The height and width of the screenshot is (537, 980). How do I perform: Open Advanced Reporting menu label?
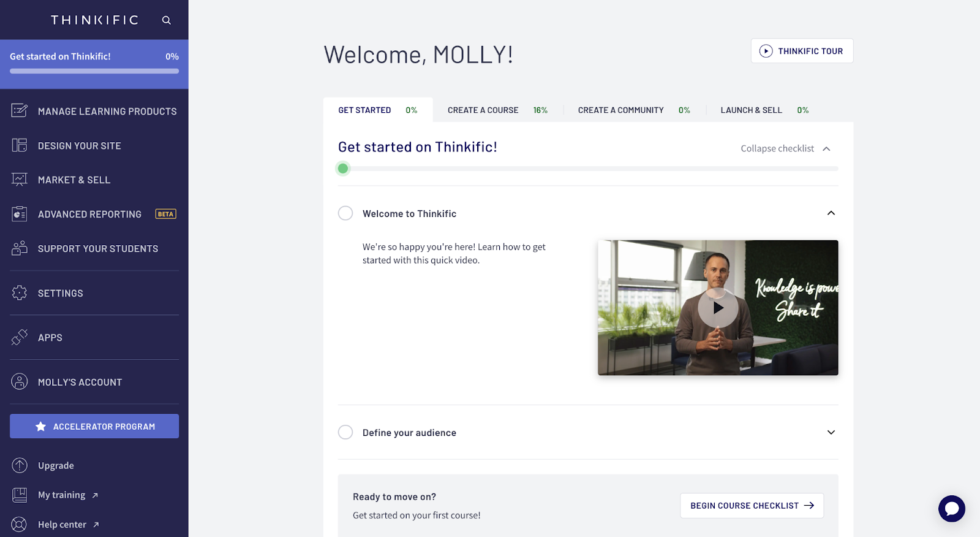pos(89,214)
